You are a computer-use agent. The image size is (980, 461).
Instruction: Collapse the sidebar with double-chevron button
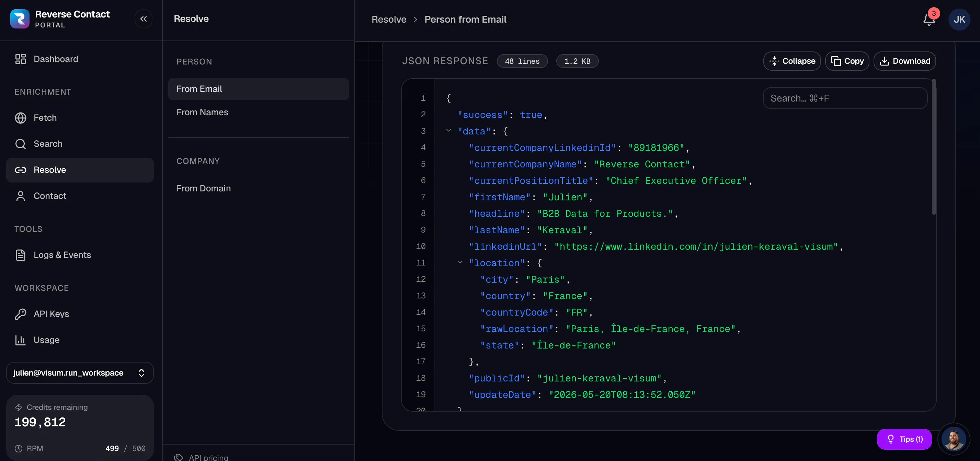point(144,19)
